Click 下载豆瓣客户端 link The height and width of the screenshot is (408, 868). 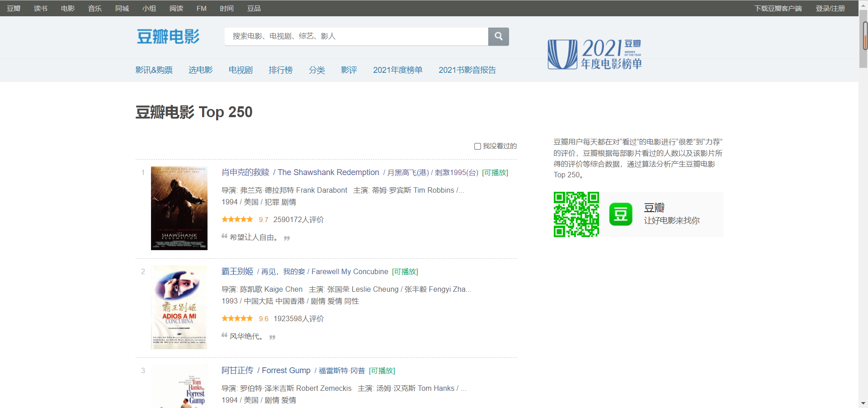(778, 9)
